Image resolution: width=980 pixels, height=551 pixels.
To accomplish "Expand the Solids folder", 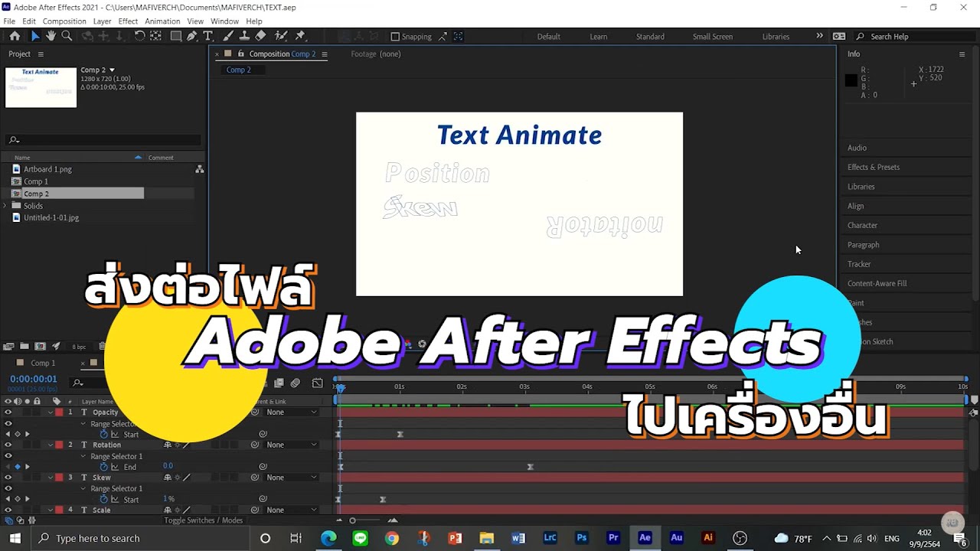I will [5, 206].
